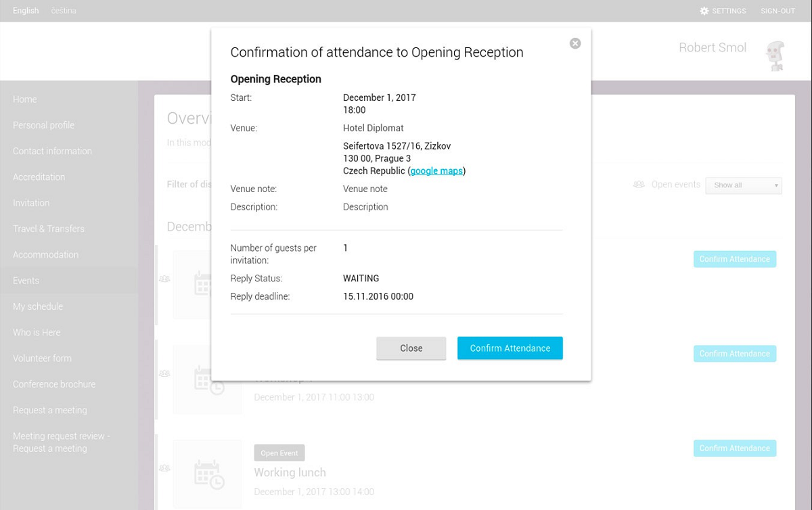Click the Close button in the dialog
This screenshot has height=510, width=812.
(411, 348)
